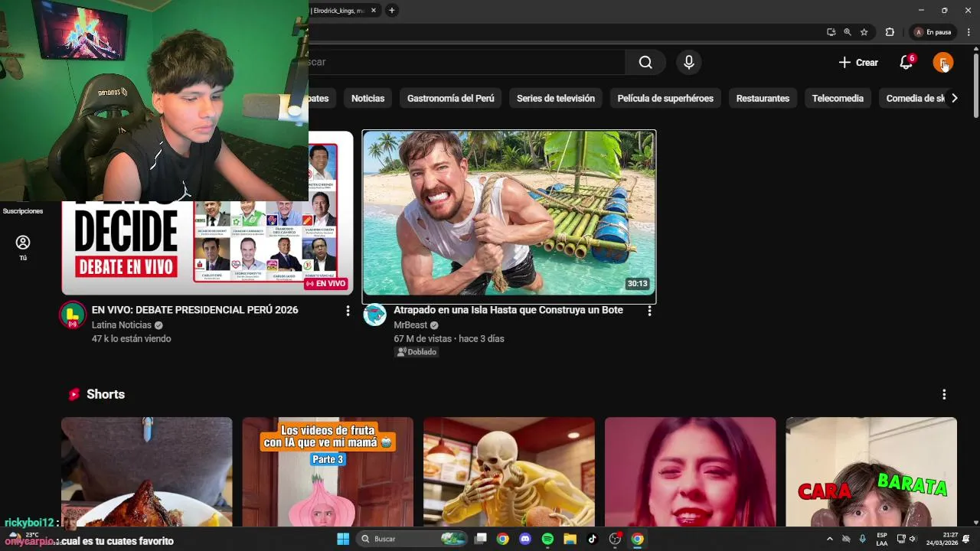Select the Telecomedia filter chip

tap(838, 98)
